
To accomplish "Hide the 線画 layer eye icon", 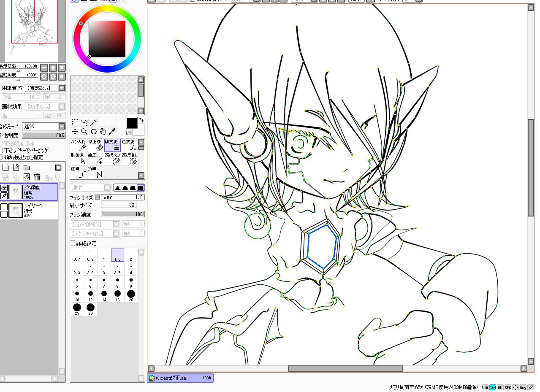I will (4, 189).
